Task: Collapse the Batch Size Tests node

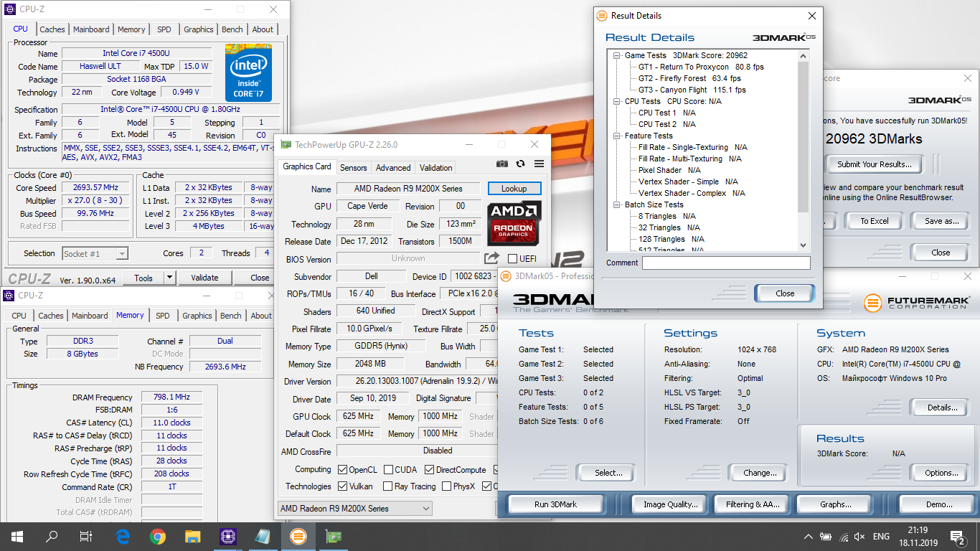Action: 616,204
